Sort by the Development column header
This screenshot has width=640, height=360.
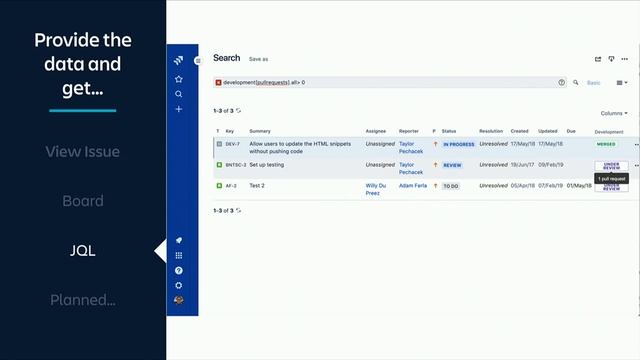click(609, 132)
